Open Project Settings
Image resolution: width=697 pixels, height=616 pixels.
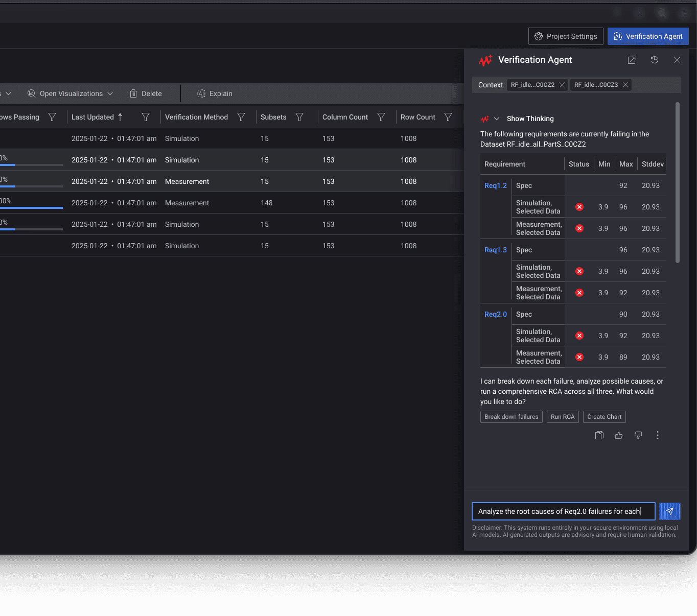[566, 36]
